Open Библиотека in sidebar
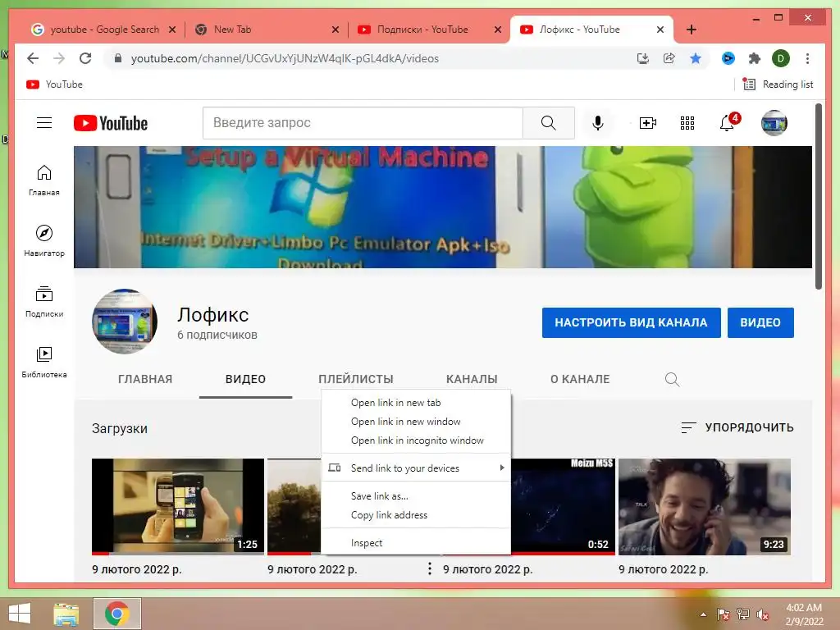The height and width of the screenshot is (630, 840). click(x=44, y=362)
